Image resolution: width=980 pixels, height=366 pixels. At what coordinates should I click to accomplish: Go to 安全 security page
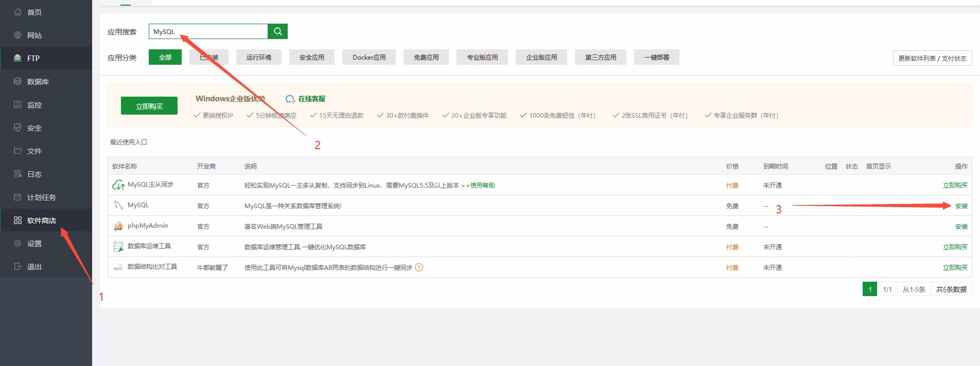(34, 128)
